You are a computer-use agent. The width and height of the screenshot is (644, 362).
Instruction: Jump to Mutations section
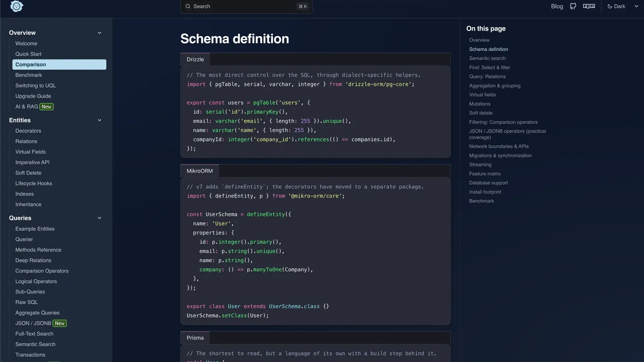click(479, 104)
